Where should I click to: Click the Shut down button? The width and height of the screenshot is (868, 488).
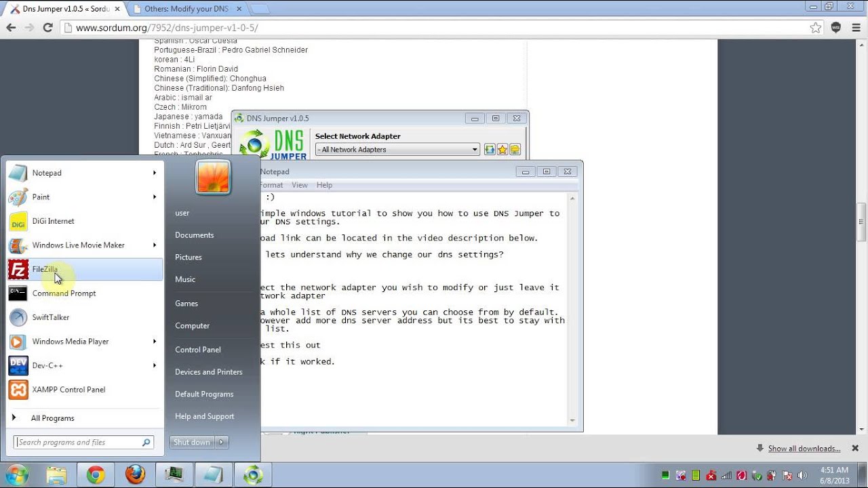point(192,442)
